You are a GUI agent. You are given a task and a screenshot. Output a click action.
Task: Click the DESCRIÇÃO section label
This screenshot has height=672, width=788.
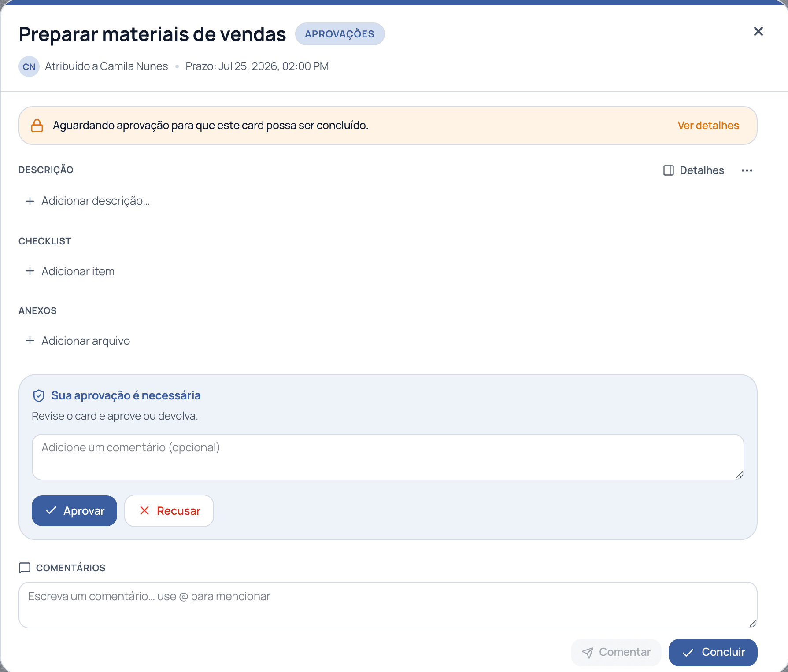click(x=46, y=170)
